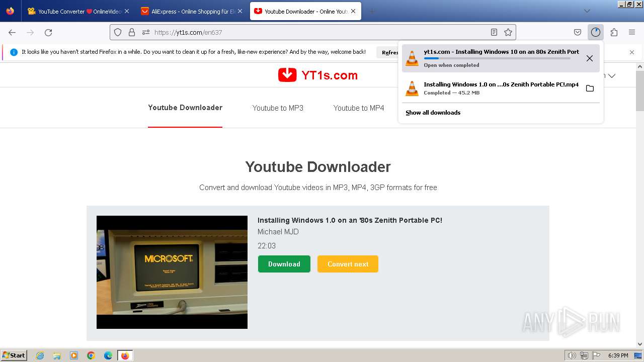Launch Chrome from taskbar
This screenshot has width=644, height=362.
[x=91, y=355]
